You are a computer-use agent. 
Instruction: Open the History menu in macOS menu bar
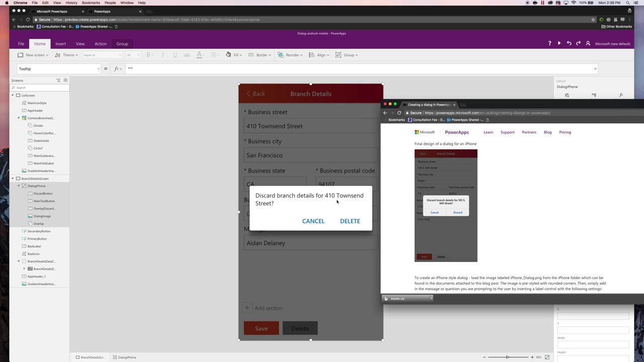coord(71,3)
